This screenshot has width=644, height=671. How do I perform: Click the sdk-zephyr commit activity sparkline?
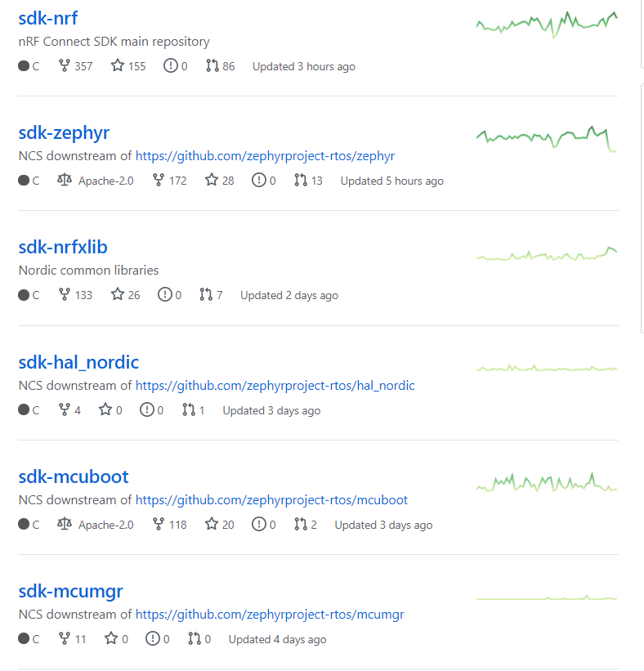point(547,137)
